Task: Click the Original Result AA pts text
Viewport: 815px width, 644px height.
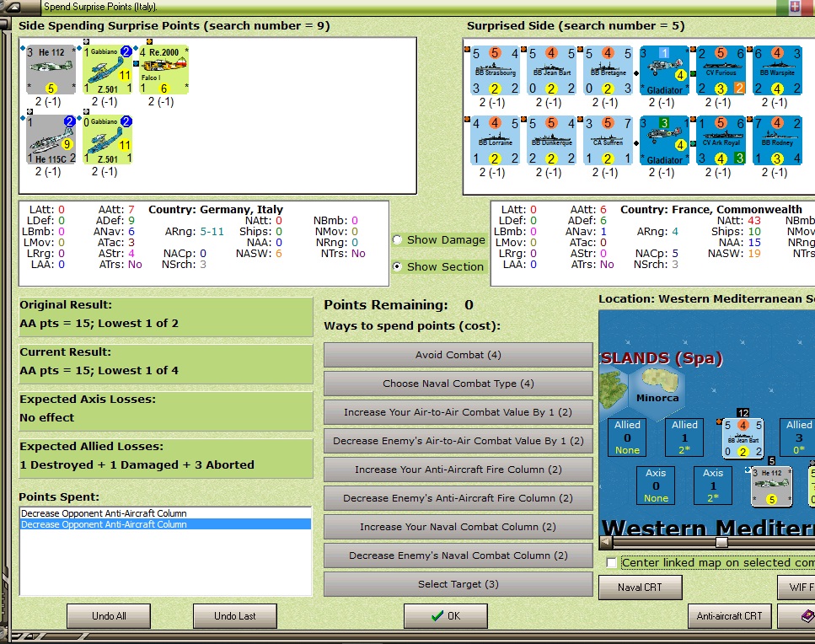Action: (99, 324)
